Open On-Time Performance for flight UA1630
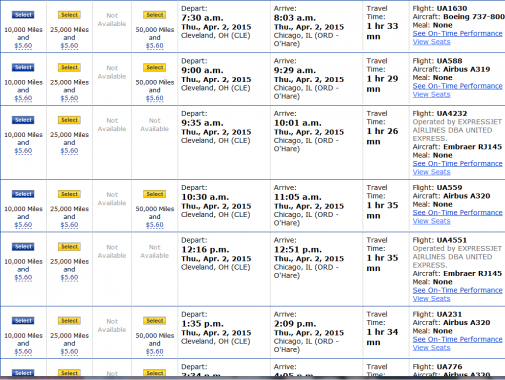505x380 pixels. (x=457, y=34)
